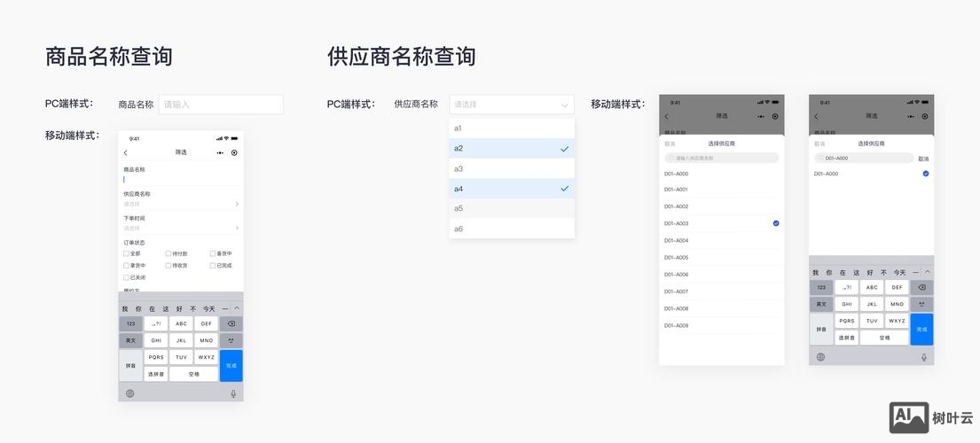Tap back arrow in the filter form phone

126,153
